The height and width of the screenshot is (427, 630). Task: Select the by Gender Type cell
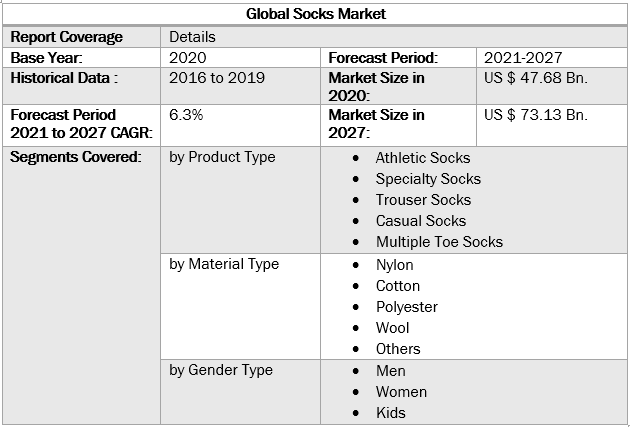point(221,370)
